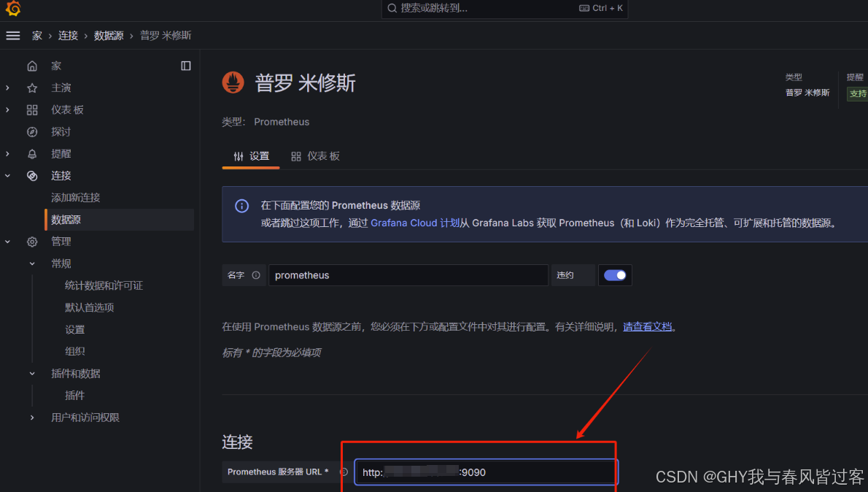This screenshot has width=868, height=492.
Task: Click the 普罗 米修斯 breadcrumb text
Action: click(x=166, y=36)
